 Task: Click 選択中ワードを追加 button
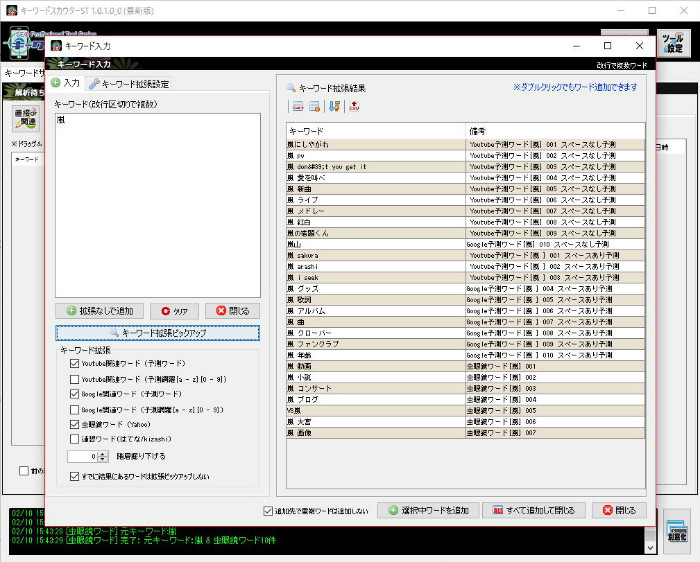428,510
